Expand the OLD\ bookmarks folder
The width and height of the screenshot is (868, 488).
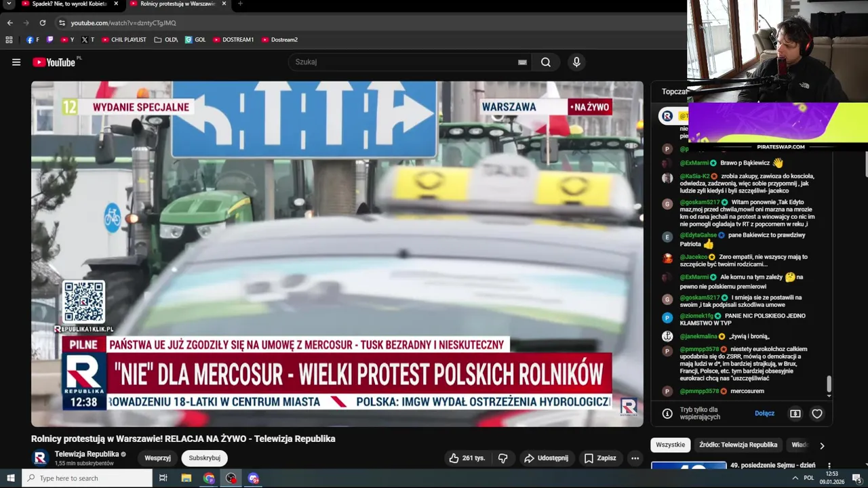pyautogui.click(x=165, y=40)
